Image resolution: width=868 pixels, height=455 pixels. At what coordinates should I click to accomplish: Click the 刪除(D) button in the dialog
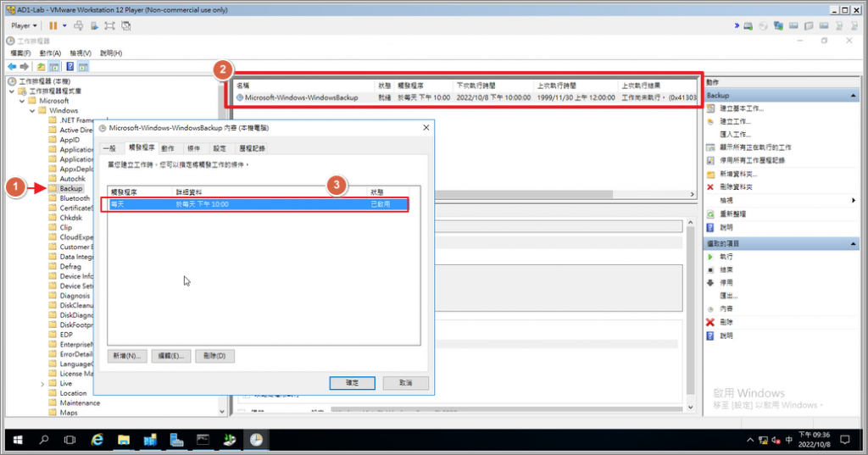pos(214,356)
